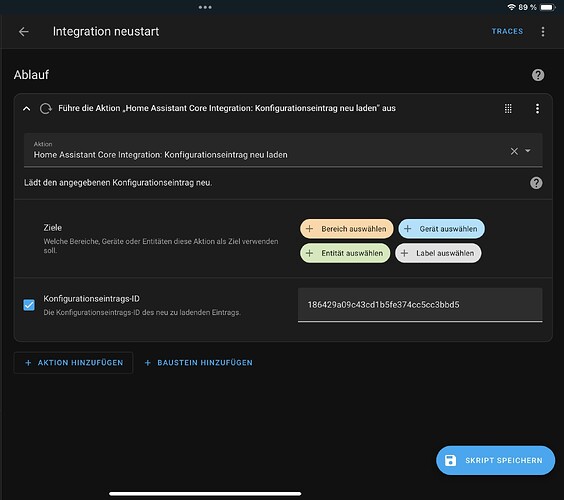Open help for the action description

(x=536, y=183)
